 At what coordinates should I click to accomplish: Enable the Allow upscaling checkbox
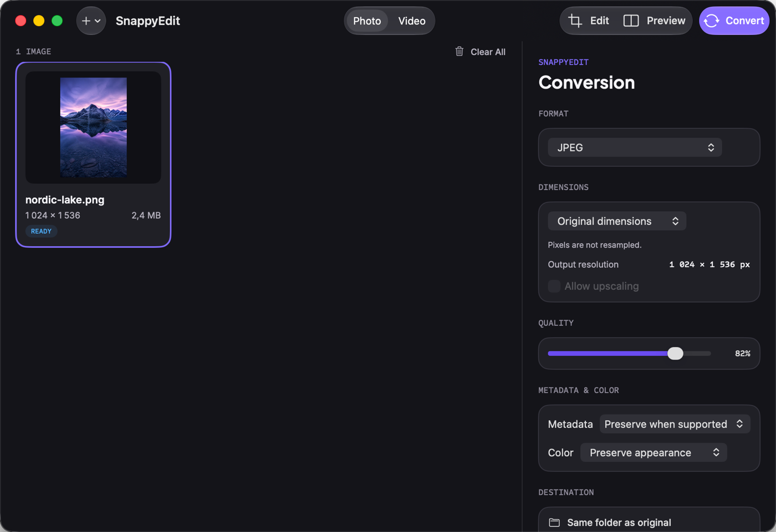[554, 286]
